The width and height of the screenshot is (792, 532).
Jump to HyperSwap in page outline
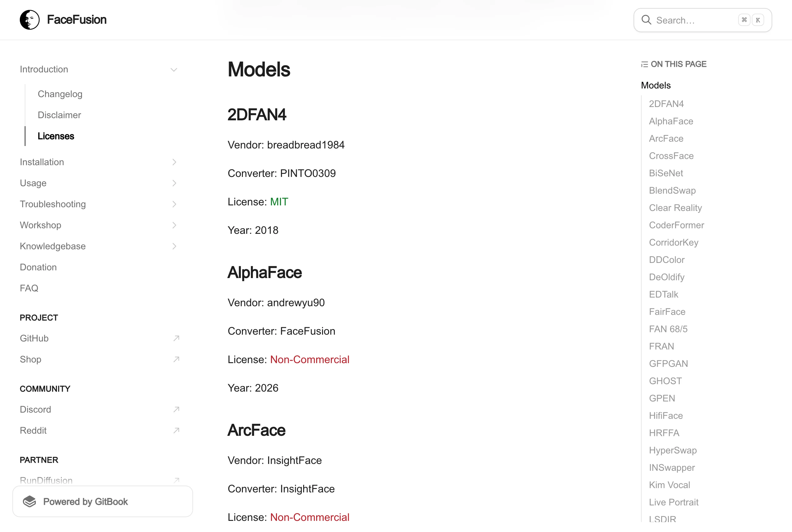(673, 450)
